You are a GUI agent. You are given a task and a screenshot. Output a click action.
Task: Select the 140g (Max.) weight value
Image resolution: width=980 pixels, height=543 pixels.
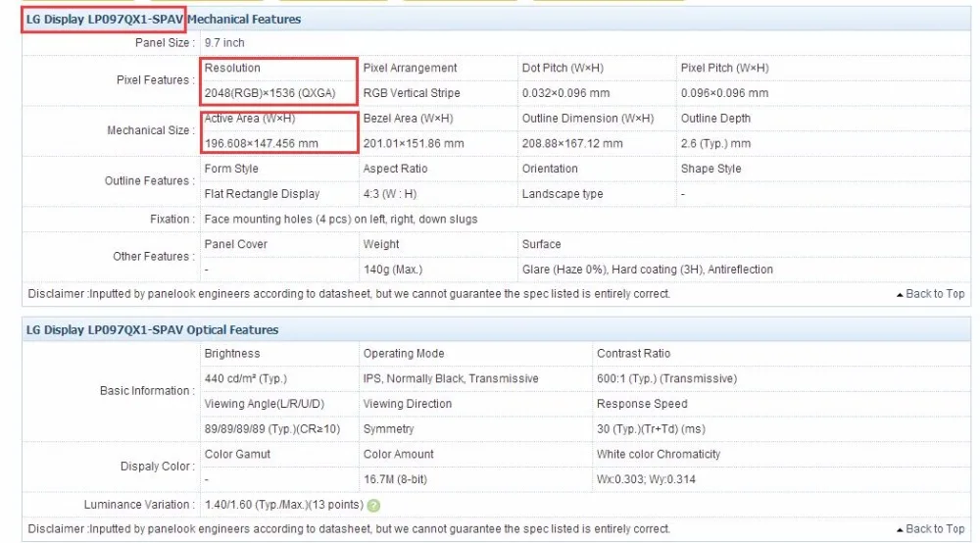pos(393,270)
